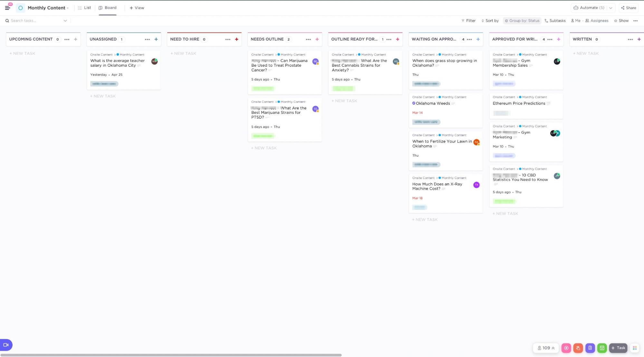
Task: Open the green calendar icon
Action: pyautogui.click(x=602, y=348)
